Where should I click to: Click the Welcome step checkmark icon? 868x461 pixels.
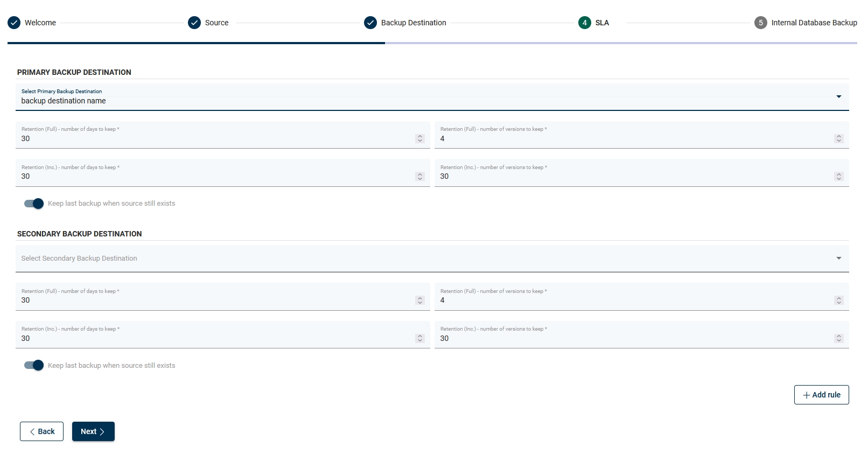click(15, 23)
